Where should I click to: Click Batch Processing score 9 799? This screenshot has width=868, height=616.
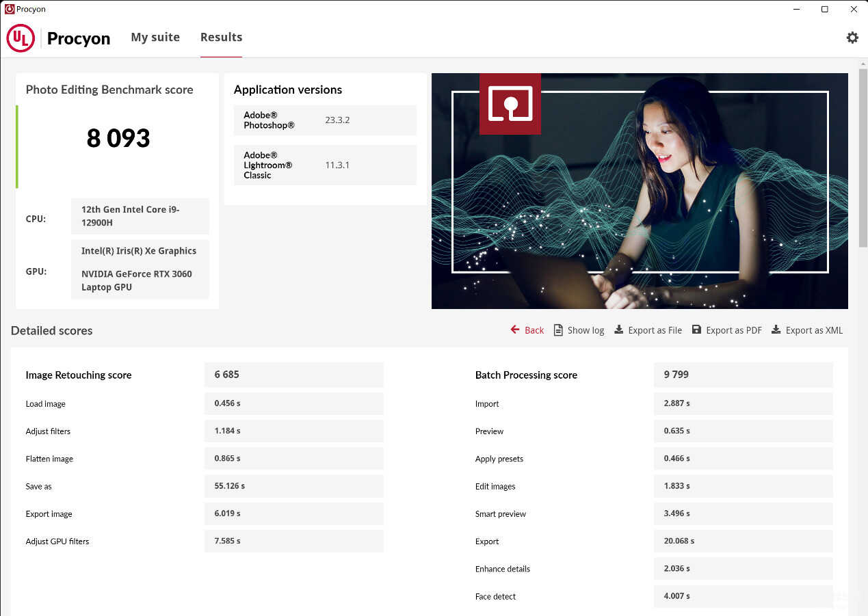coord(744,375)
